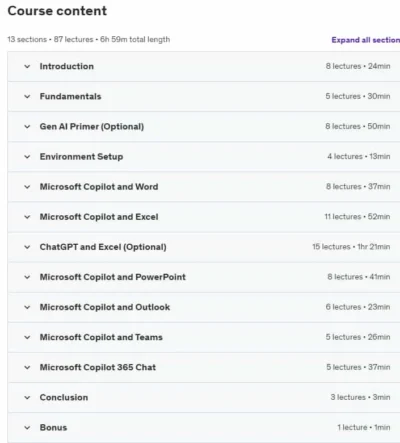Expand chevron for Microsoft Copilot and Excel
The height and width of the screenshot is (443, 400).
[27, 217]
